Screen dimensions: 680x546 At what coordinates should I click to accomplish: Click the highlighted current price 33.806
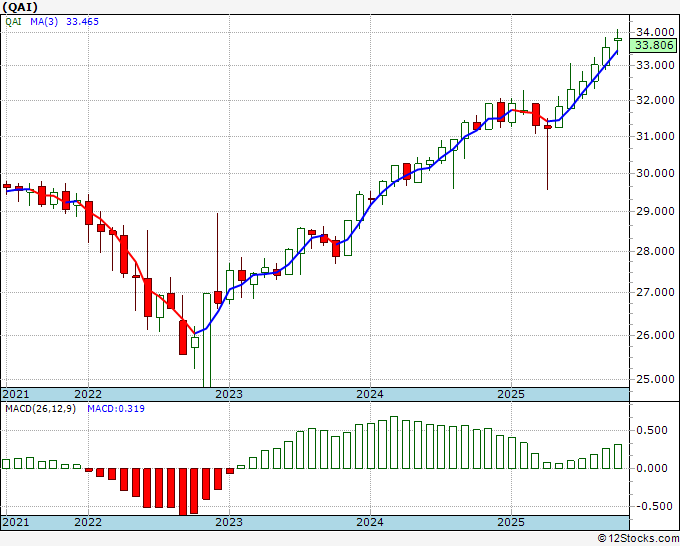click(654, 45)
